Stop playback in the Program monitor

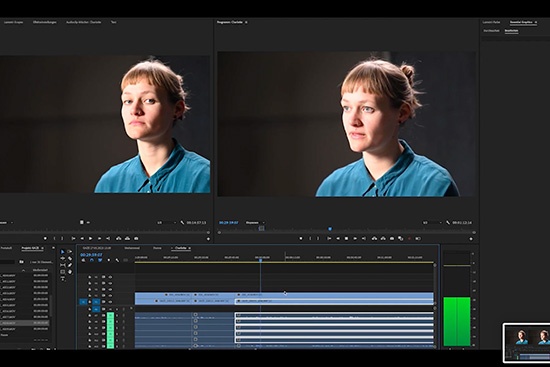(347, 238)
